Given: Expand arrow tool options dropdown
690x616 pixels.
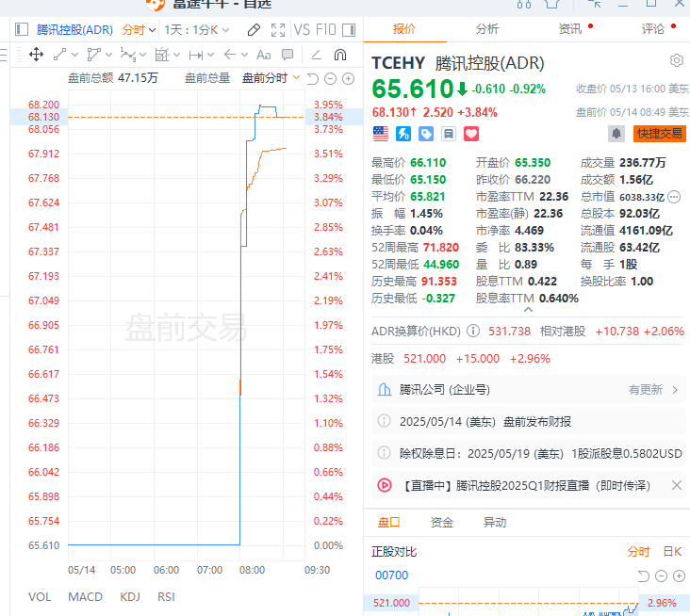Looking at the screenshot, I should [x=244, y=55].
